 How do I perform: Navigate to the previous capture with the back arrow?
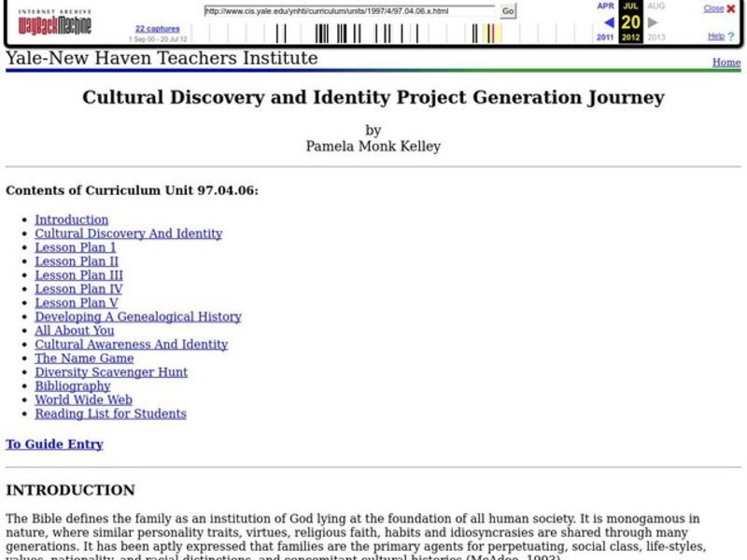(608, 21)
